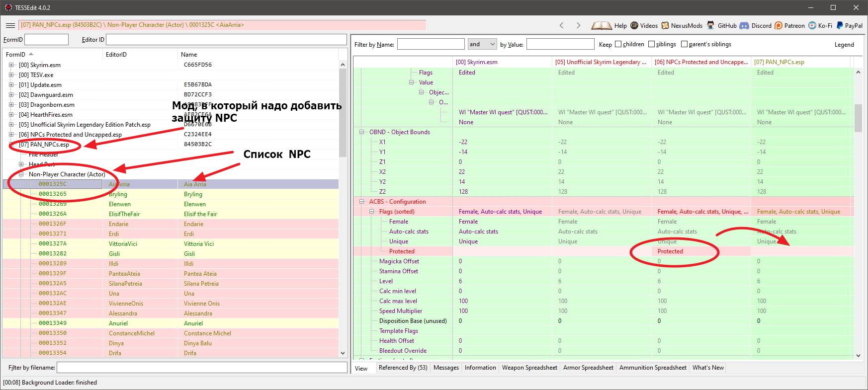
Task: Click the Filter by filename field
Action: (x=202, y=368)
